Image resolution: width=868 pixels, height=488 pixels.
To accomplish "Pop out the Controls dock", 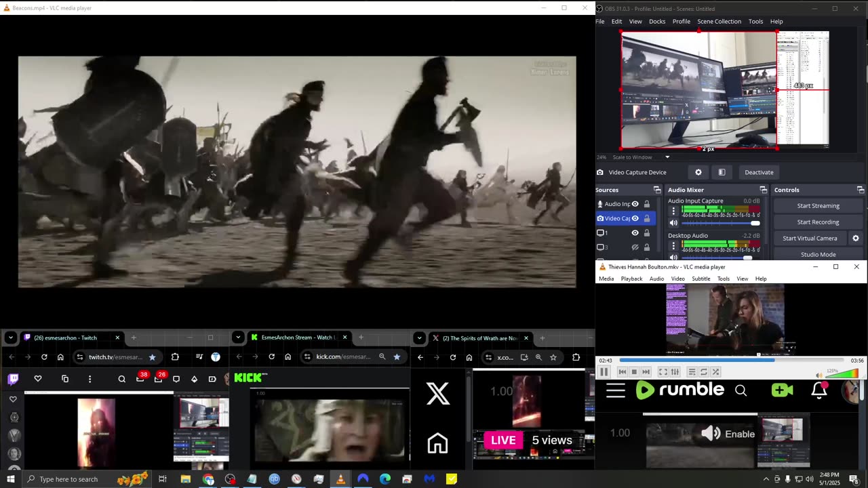I will pos(861,190).
